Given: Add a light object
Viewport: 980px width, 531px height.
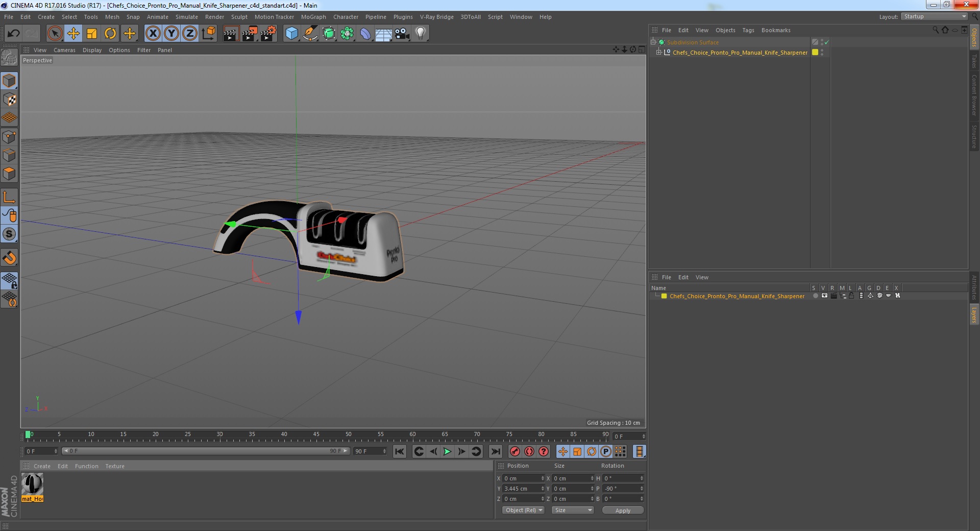Looking at the screenshot, I should tap(421, 34).
